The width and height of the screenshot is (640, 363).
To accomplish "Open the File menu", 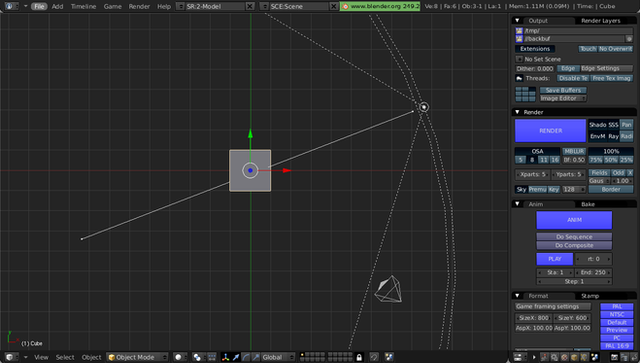I will [39, 6].
